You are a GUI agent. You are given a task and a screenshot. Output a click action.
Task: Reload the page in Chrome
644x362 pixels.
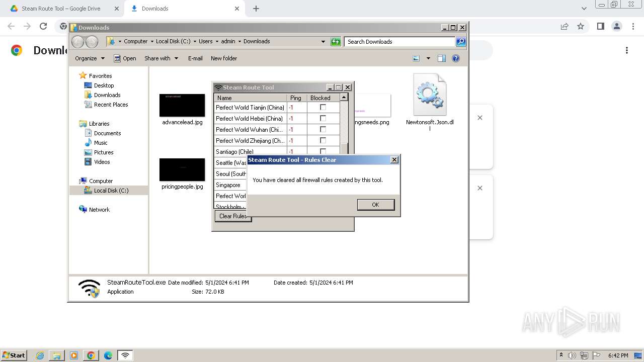(x=43, y=26)
